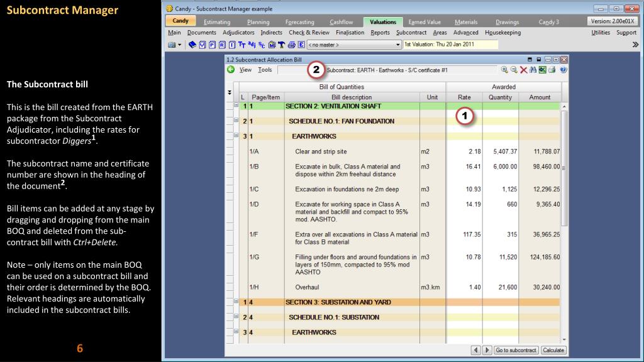Click the printer icon in the main toolbar
The width and height of the screenshot is (644, 362).
pos(292,45)
